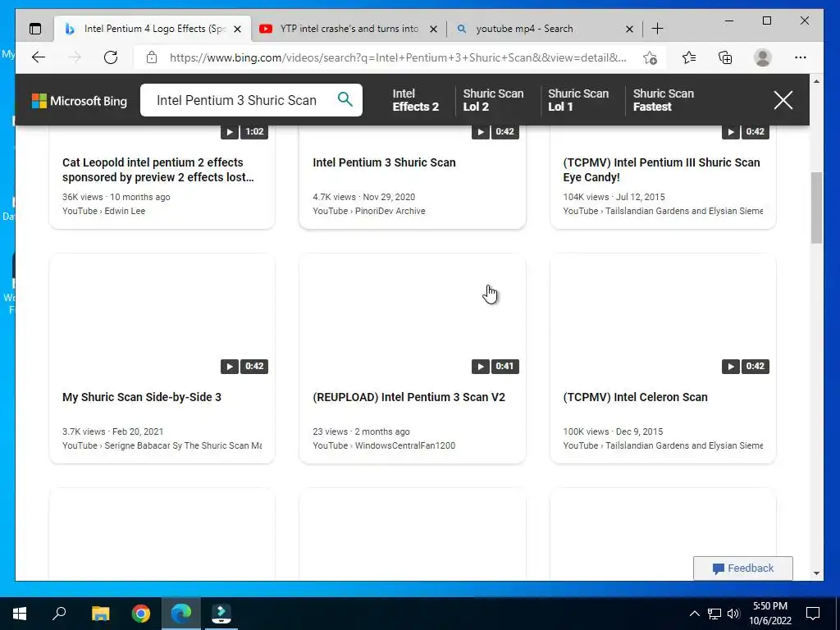This screenshot has width=840, height=630.
Task: Switch to YTP intel crashe's tab
Action: (x=349, y=29)
